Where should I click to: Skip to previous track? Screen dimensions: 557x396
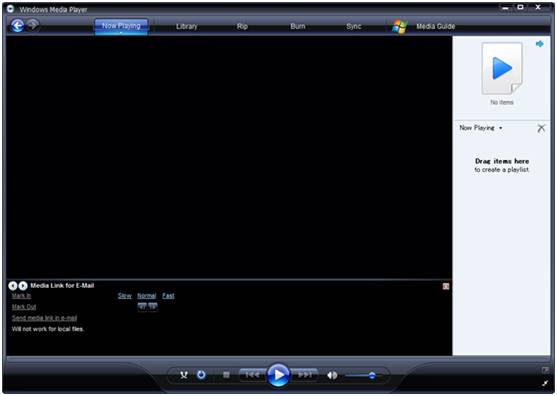click(x=252, y=375)
